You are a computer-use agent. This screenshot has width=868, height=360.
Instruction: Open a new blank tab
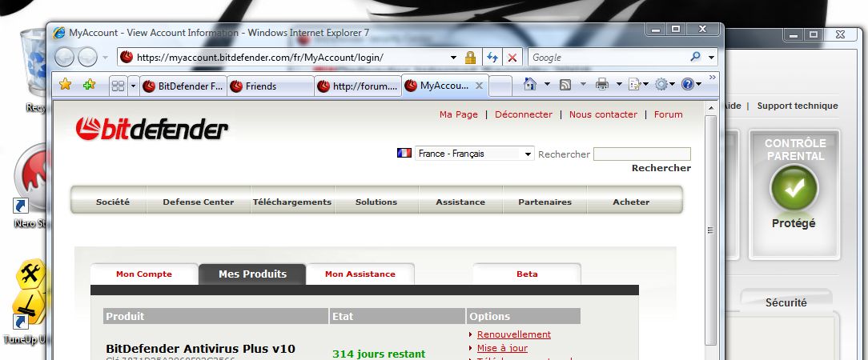pos(500,86)
